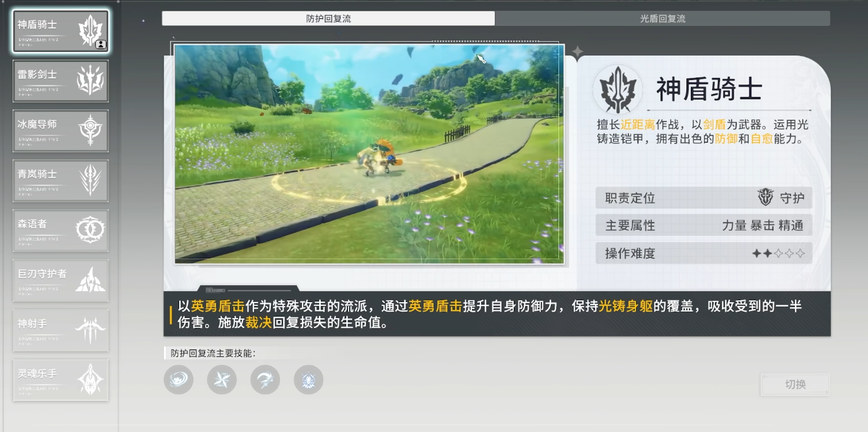This screenshot has width=868, height=432.
Task: Click the swirling vortex skill icon
Action: click(x=178, y=380)
